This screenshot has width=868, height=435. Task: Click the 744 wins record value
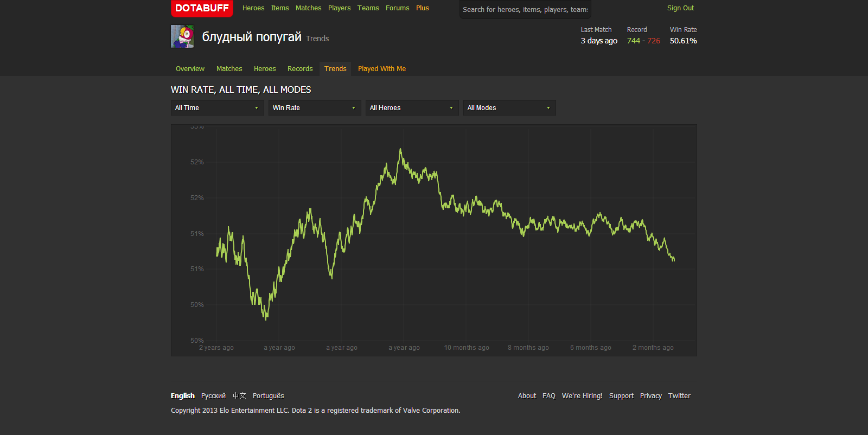pyautogui.click(x=634, y=41)
